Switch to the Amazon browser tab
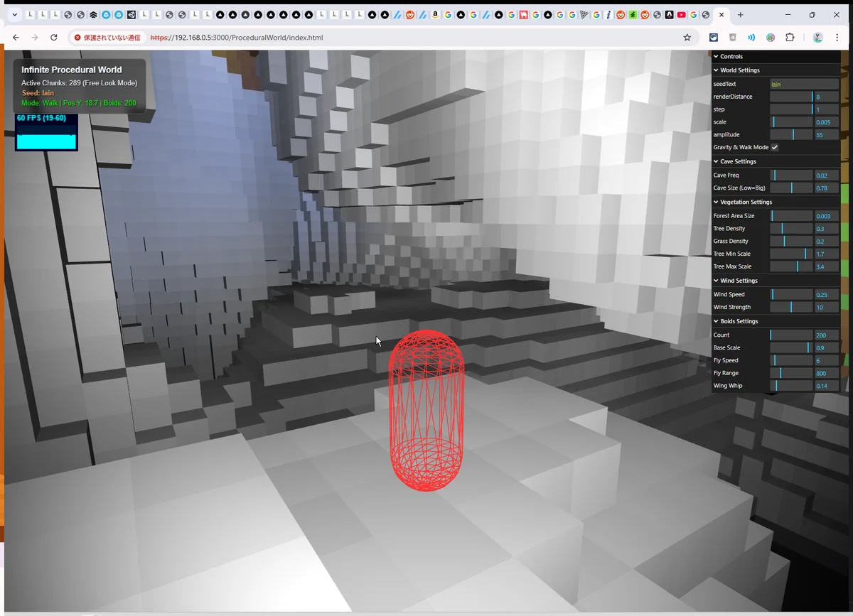 click(435, 14)
